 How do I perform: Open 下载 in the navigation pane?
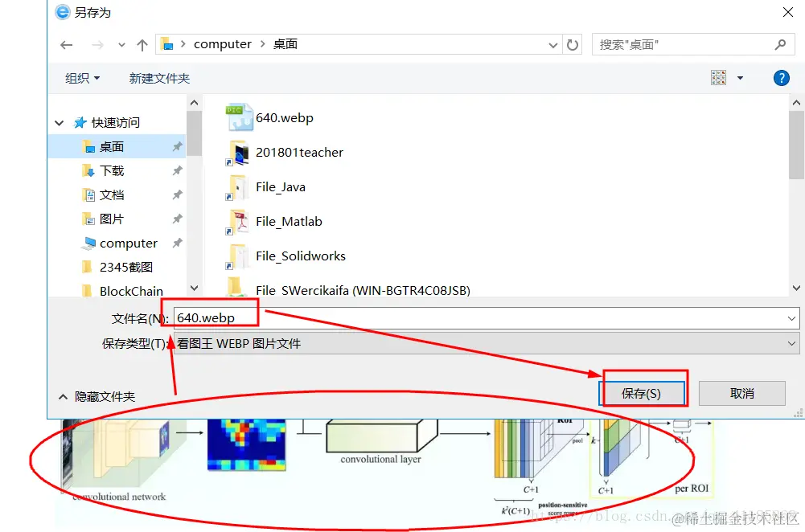coord(112,171)
